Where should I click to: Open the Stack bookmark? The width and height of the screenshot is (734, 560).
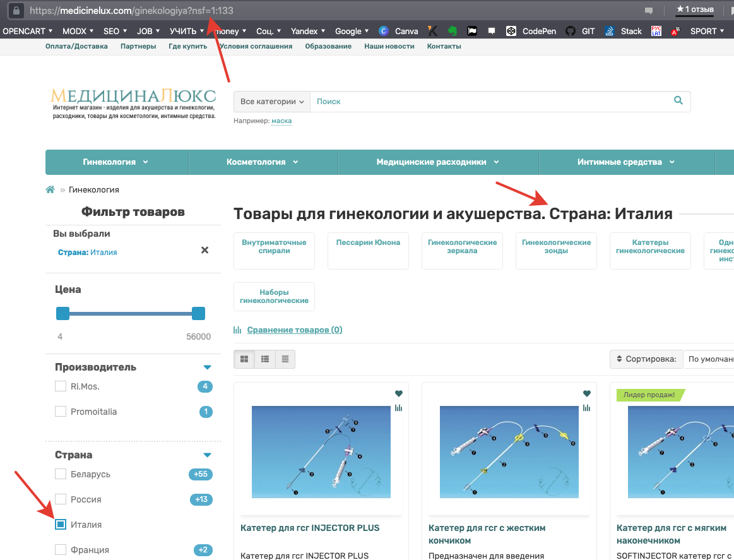(x=623, y=31)
